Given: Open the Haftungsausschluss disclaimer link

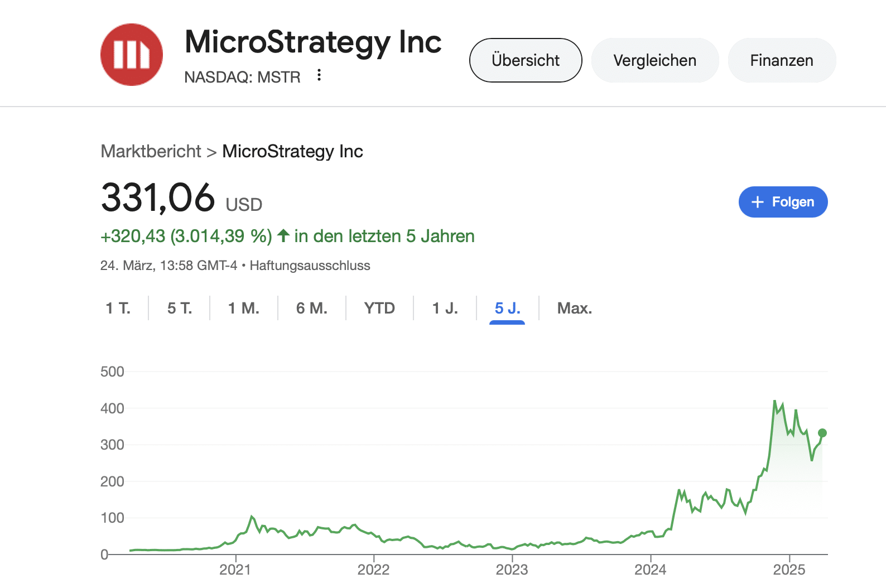Looking at the screenshot, I should [310, 266].
